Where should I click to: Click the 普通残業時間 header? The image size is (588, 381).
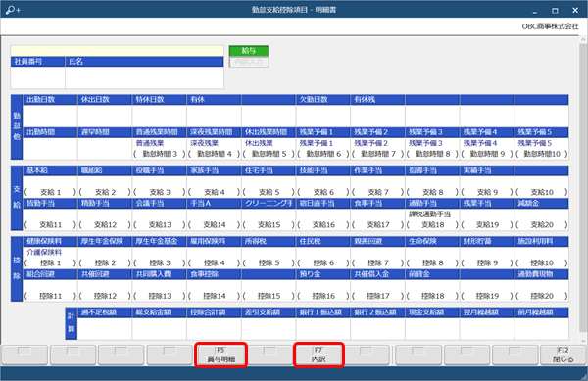click(x=160, y=132)
